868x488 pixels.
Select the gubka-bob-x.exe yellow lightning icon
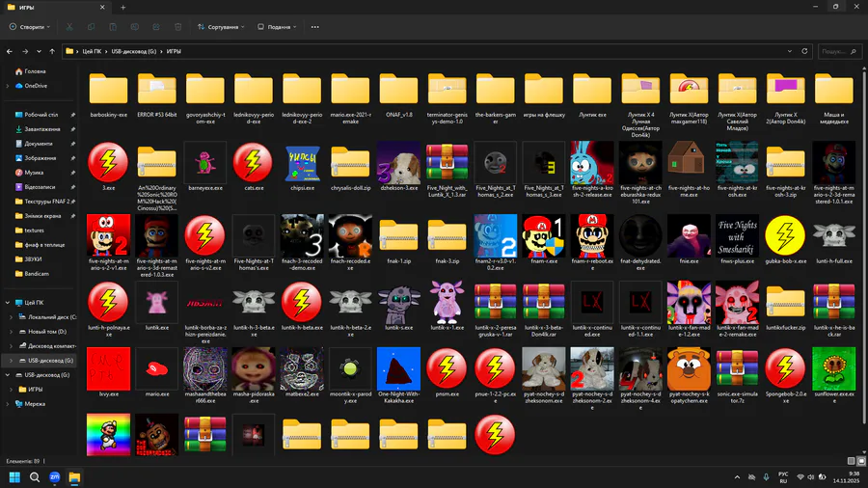click(x=785, y=235)
